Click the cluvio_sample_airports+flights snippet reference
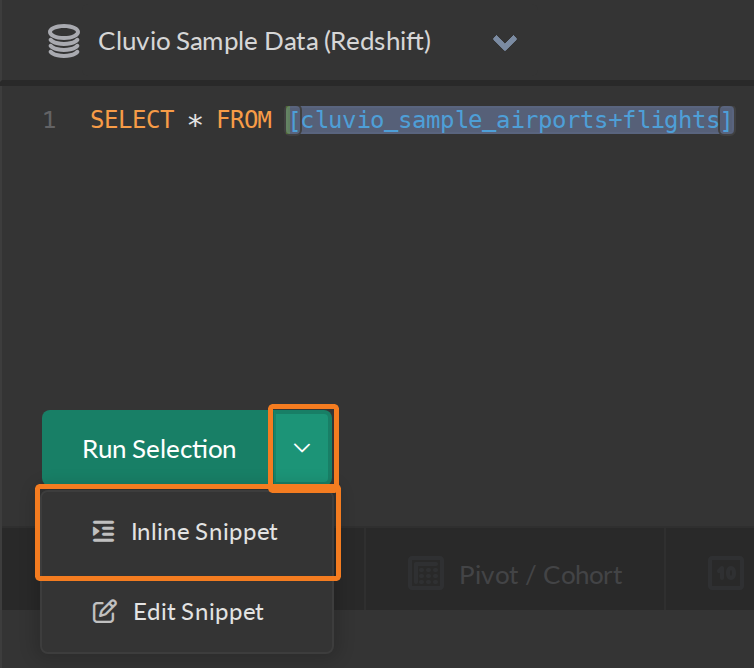This screenshot has width=754, height=668. (510, 120)
